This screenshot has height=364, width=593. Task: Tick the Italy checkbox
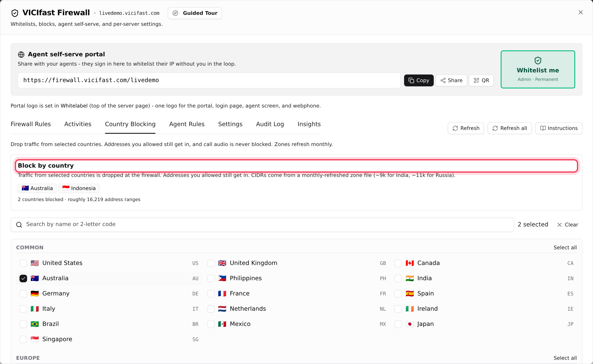click(x=23, y=309)
